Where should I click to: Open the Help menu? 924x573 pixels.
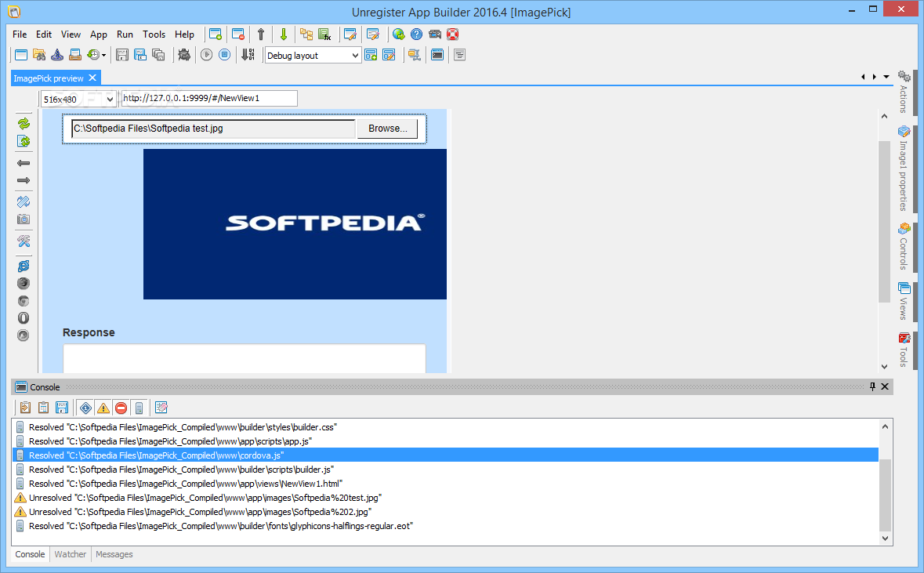pyautogui.click(x=184, y=34)
